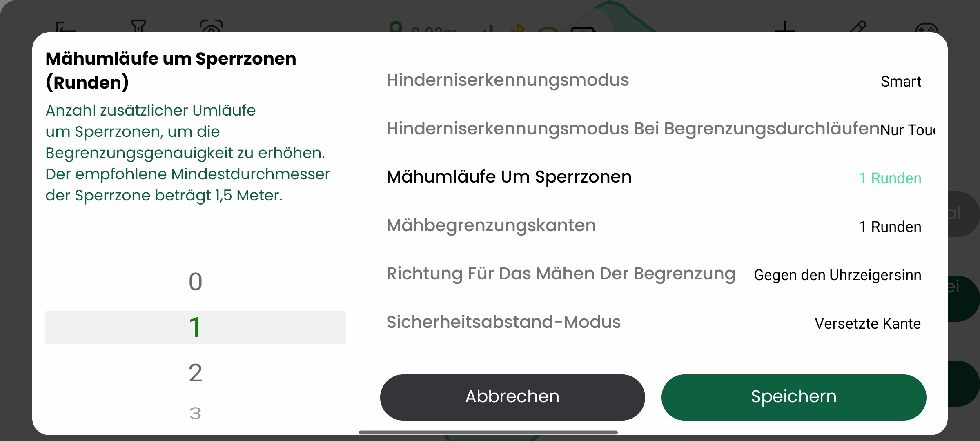The height and width of the screenshot is (441, 980).
Task: Save settings with the Speichern button
Action: 793,397
